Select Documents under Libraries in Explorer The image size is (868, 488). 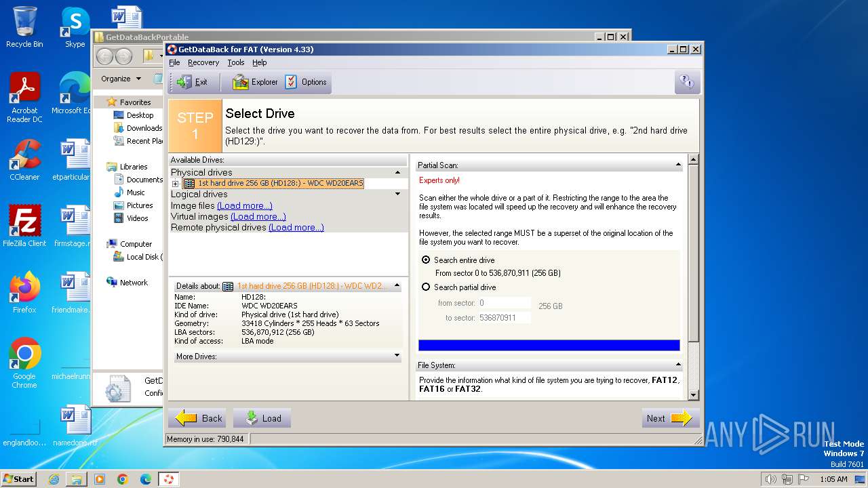144,180
